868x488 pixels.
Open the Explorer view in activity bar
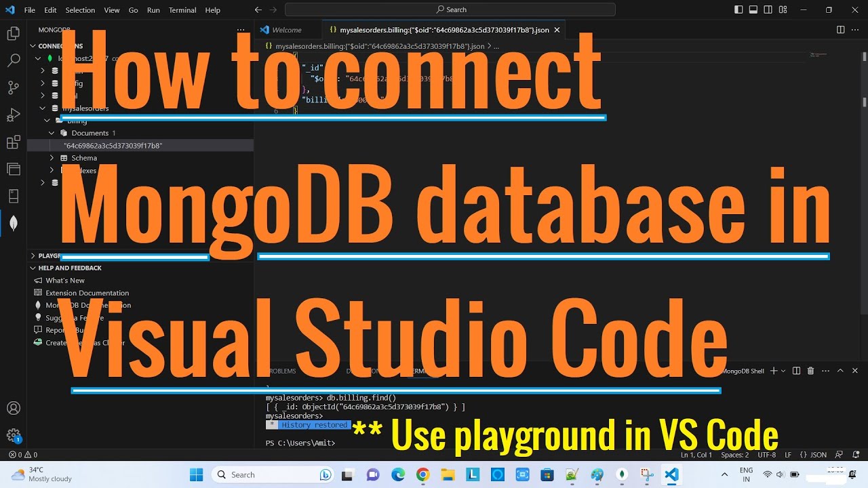13,33
